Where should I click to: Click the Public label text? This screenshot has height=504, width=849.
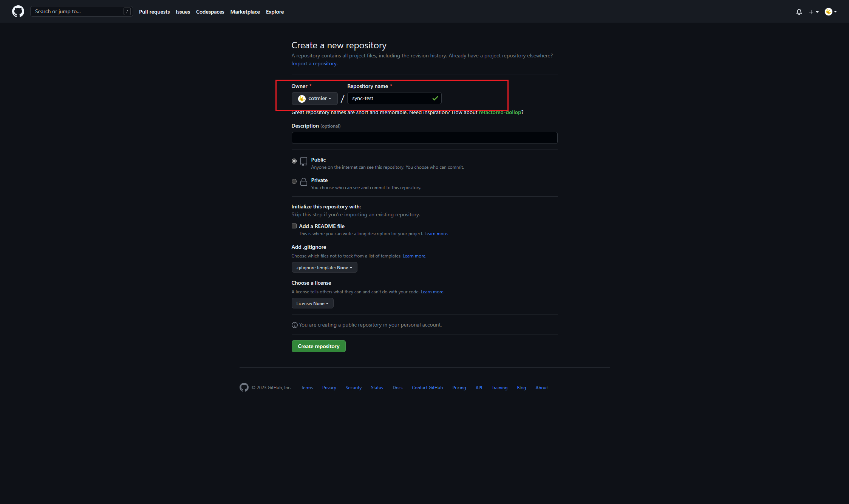[x=319, y=160]
